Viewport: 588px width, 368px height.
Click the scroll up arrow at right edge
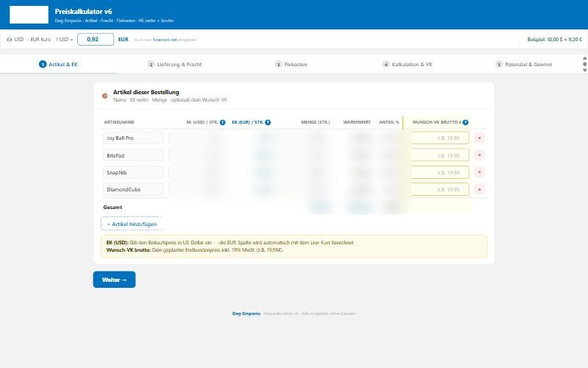[x=584, y=58]
